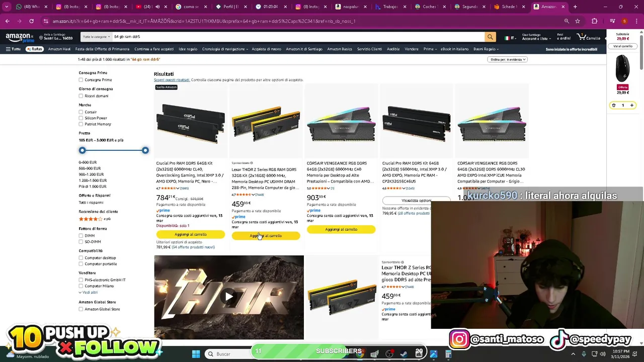Tick the Ricevi domani checkbox
The image size is (644, 362).
(80, 96)
